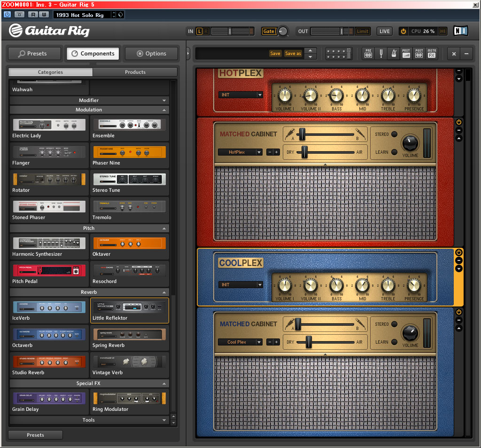Click the Save as button
Viewport: 481px width, 448px height.
(x=293, y=54)
